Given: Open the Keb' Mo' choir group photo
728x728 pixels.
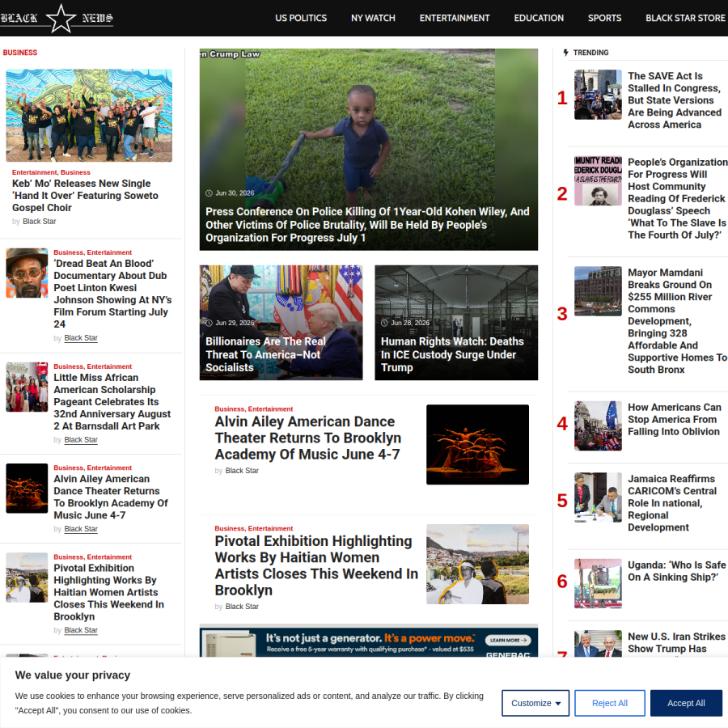Looking at the screenshot, I should pos(89,116).
